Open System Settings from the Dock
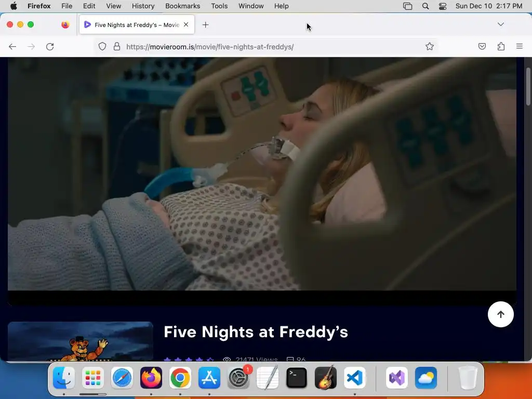Screen dimensions: 532x399 pos(238,378)
